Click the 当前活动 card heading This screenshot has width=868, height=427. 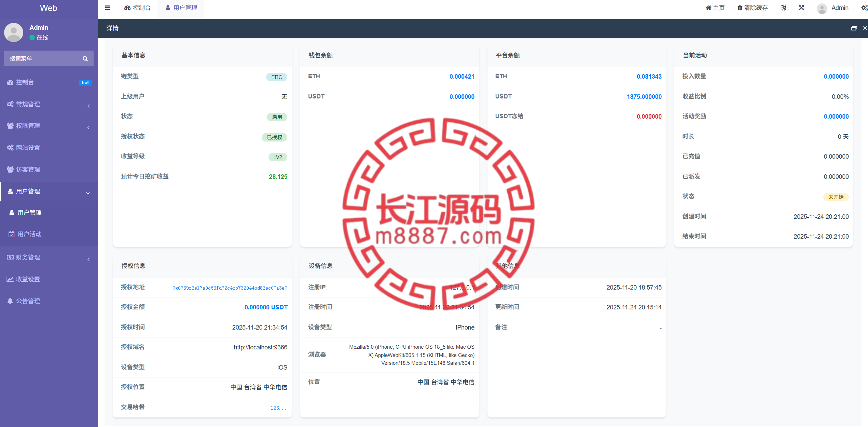click(x=695, y=55)
